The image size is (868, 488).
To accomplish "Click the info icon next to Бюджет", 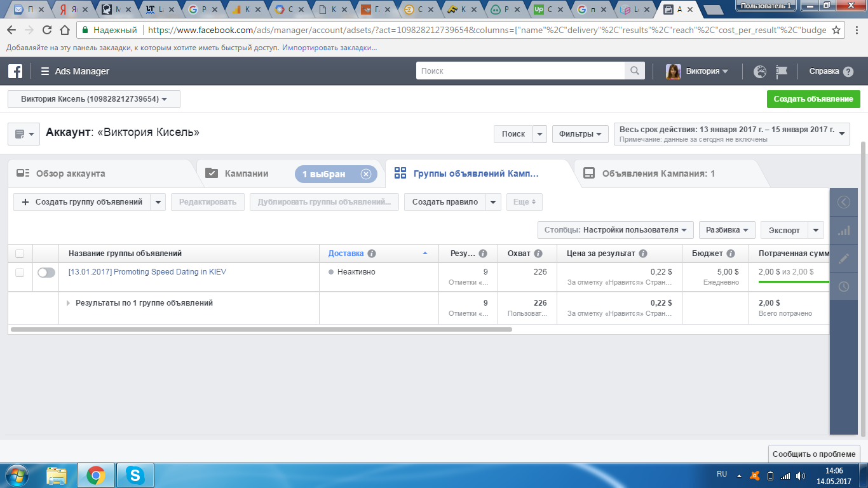I will pyautogui.click(x=731, y=254).
